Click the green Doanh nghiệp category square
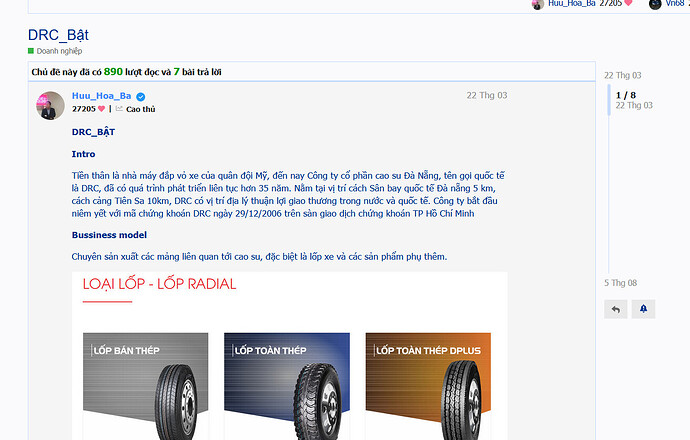Viewport: 690px width, 440px height. click(31, 51)
